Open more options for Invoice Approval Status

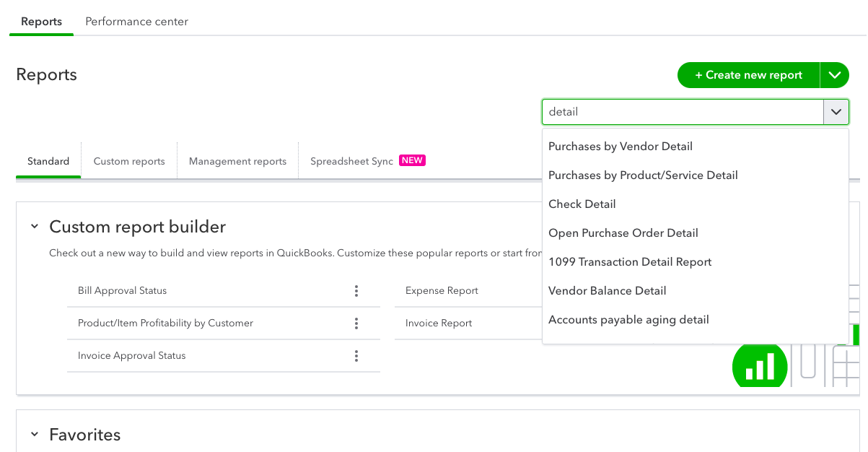point(356,356)
